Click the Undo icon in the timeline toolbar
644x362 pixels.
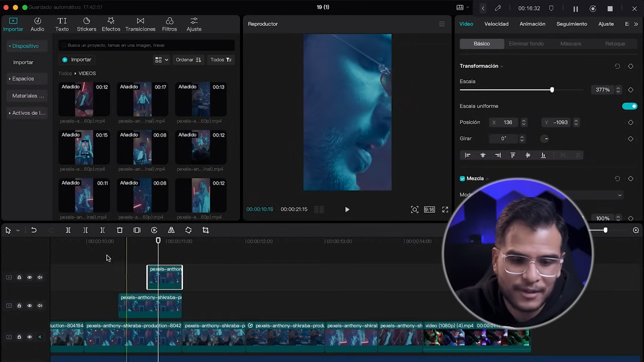pyautogui.click(x=34, y=230)
